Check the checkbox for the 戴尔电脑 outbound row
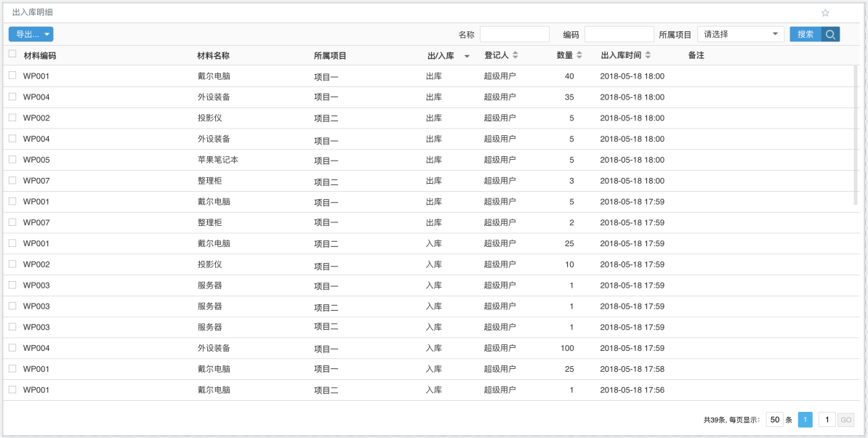 [x=12, y=76]
